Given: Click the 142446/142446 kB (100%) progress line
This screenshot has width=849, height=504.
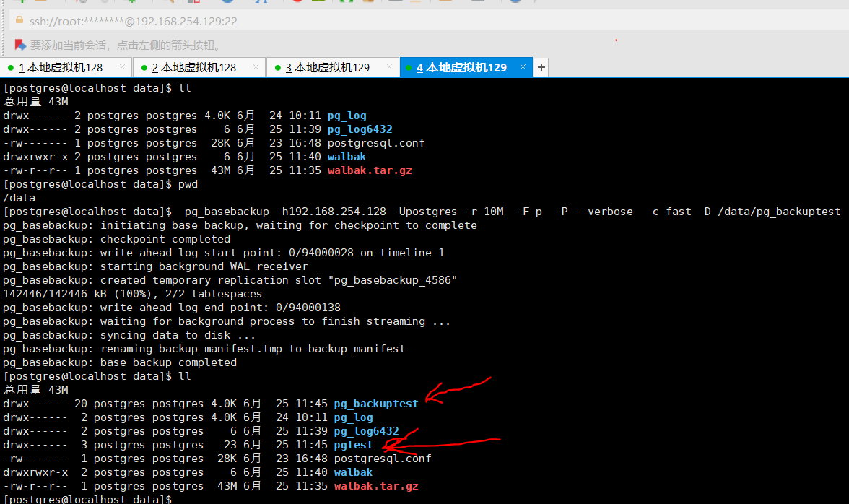Looking at the screenshot, I should pos(132,294).
